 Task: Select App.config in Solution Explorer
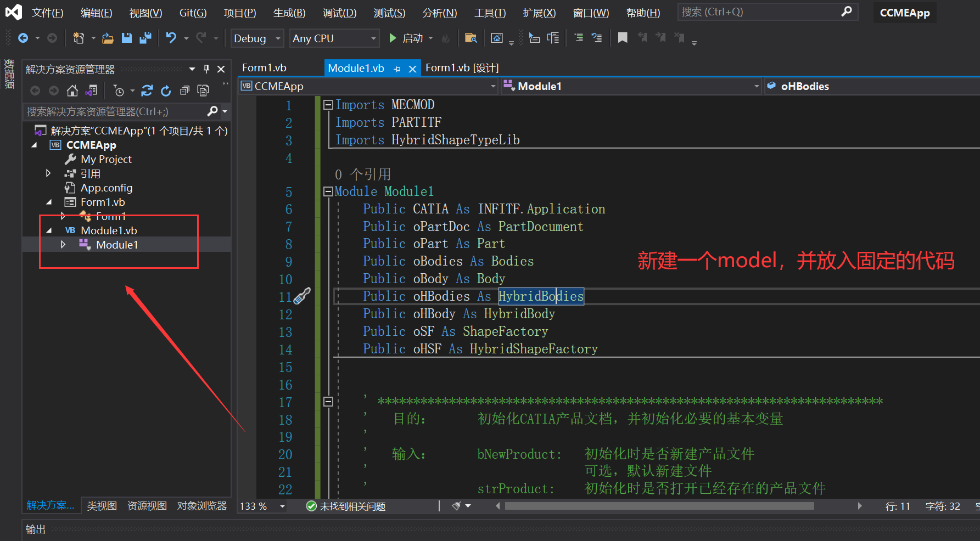coord(107,188)
